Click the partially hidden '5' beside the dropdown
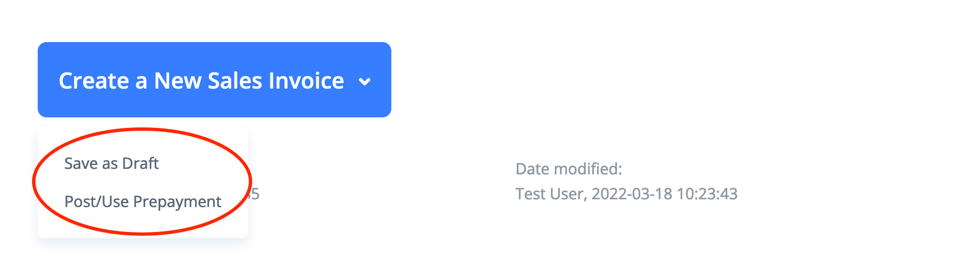This screenshot has height=258, width=980. click(x=254, y=194)
